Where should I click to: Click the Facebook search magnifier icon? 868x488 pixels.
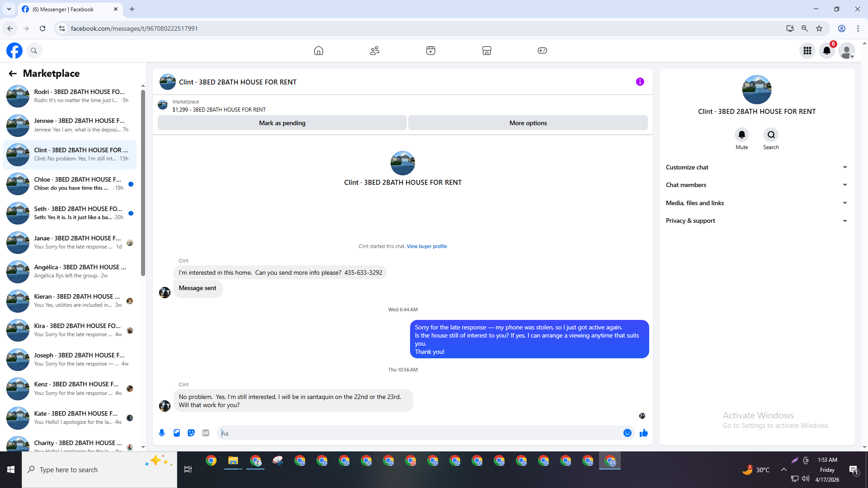[34, 51]
